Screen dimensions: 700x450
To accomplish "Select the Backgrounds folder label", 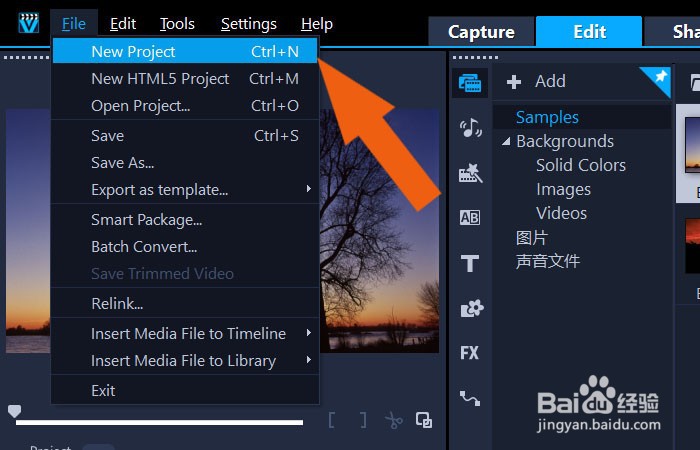I will coord(565,142).
